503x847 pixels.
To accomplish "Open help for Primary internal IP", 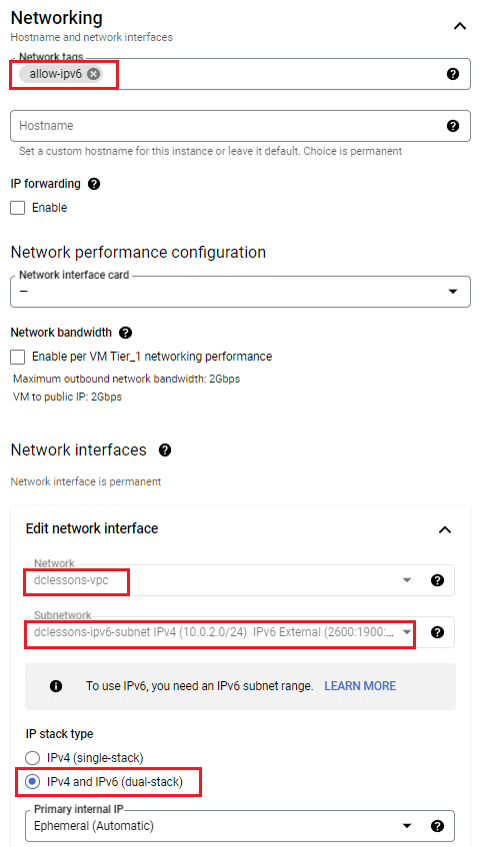I will [438, 826].
